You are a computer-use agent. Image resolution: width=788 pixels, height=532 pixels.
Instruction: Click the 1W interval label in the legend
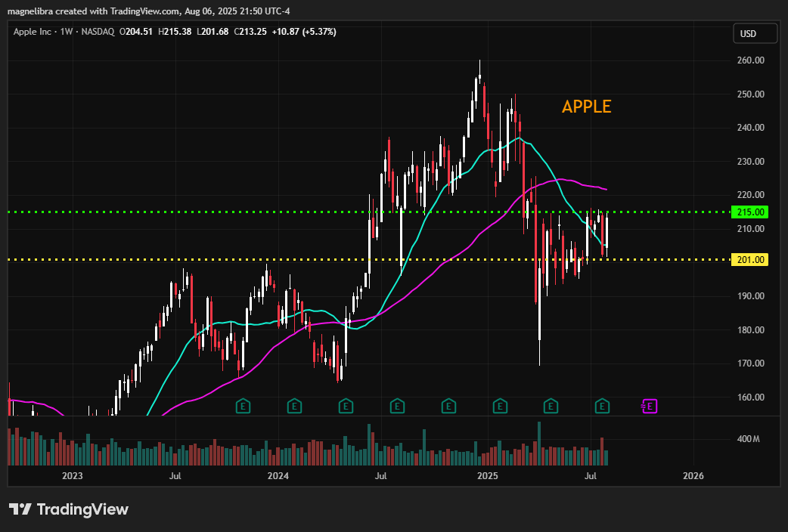67,32
